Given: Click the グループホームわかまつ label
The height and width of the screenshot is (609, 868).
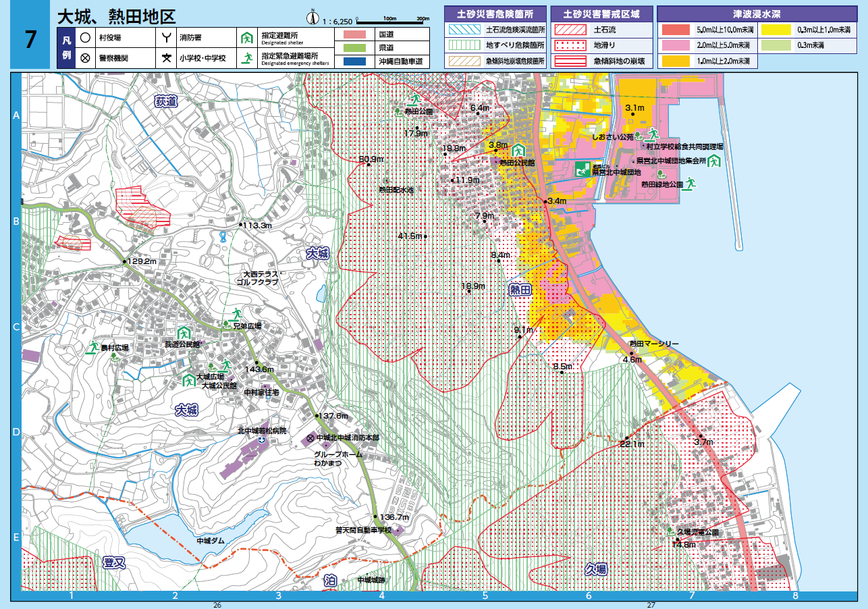Looking at the screenshot, I should [337, 458].
